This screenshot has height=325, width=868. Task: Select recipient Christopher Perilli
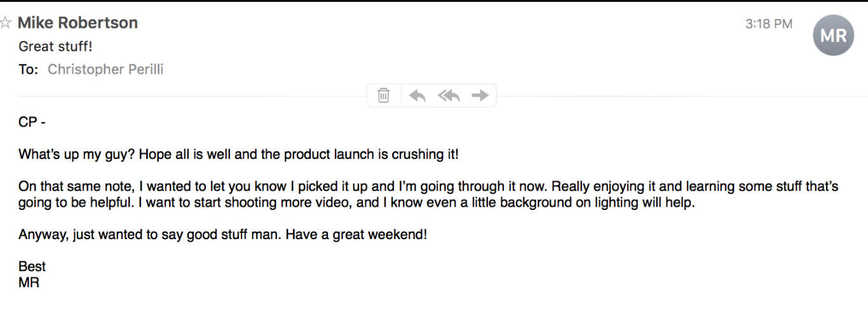(105, 69)
